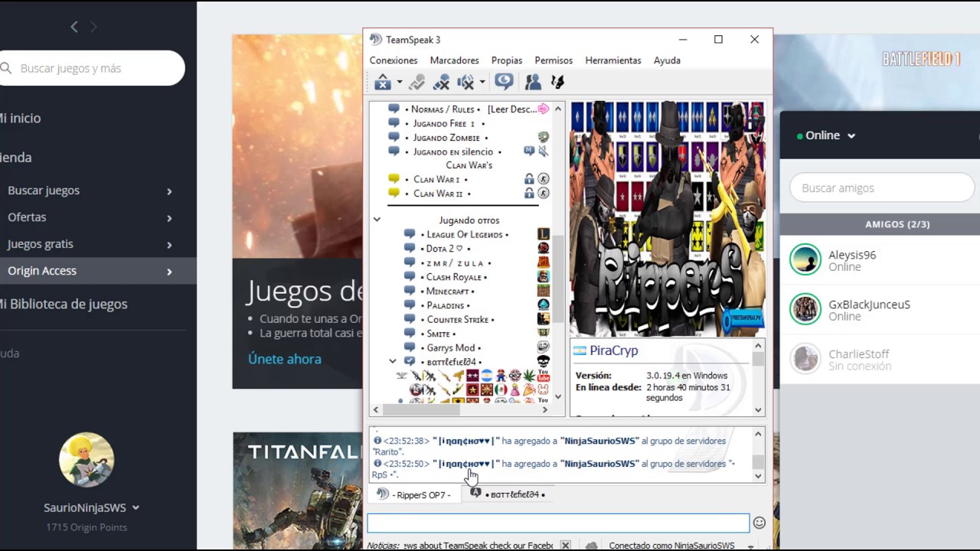Click the Garrys Mod troll-face icon
980x551 pixels.
tap(543, 347)
